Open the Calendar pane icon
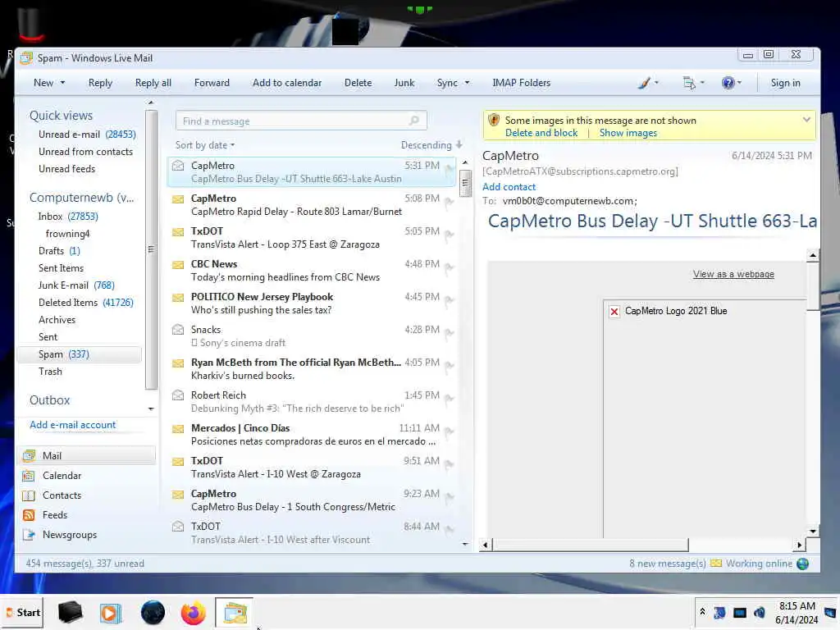Viewport: 840px width, 630px height. pos(29,475)
